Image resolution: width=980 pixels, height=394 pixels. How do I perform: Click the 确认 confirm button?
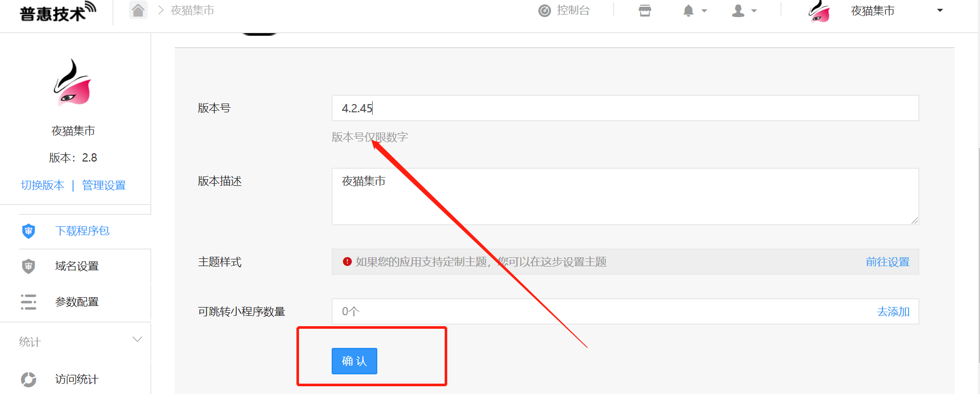click(354, 361)
